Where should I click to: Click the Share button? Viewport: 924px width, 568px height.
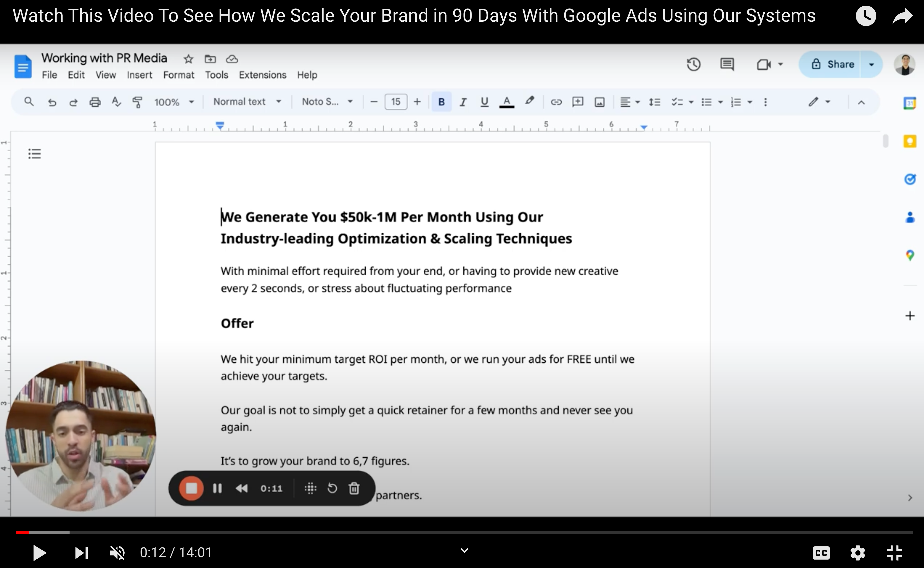coord(830,64)
